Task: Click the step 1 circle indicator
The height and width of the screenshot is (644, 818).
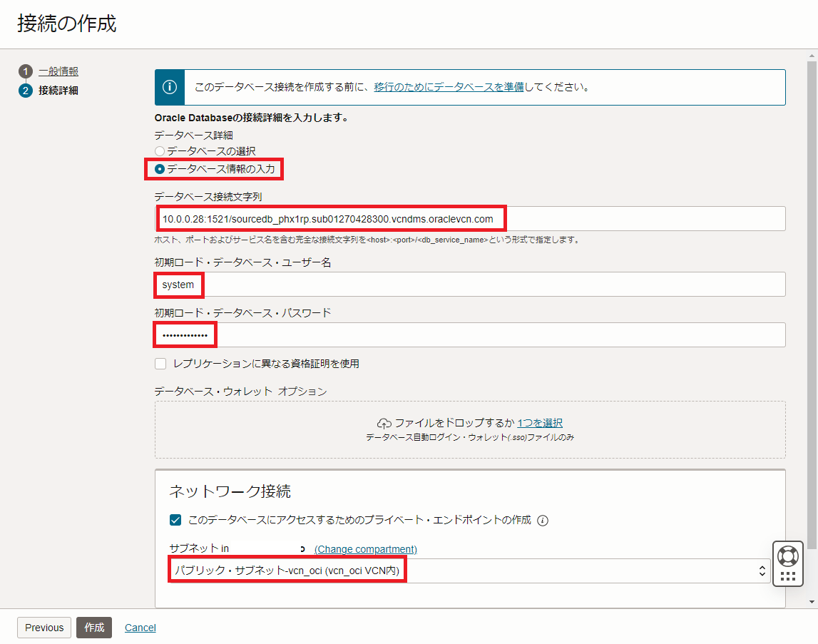Action: coord(26,71)
